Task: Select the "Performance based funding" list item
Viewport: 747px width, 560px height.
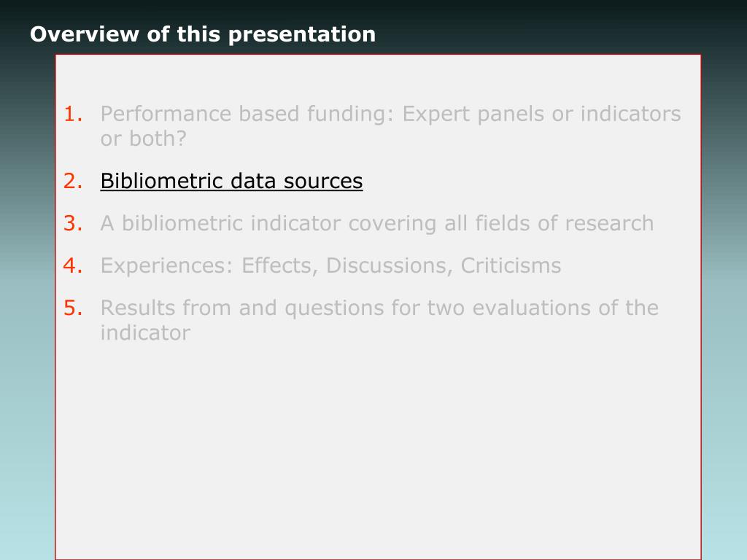Action: pos(391,126)
